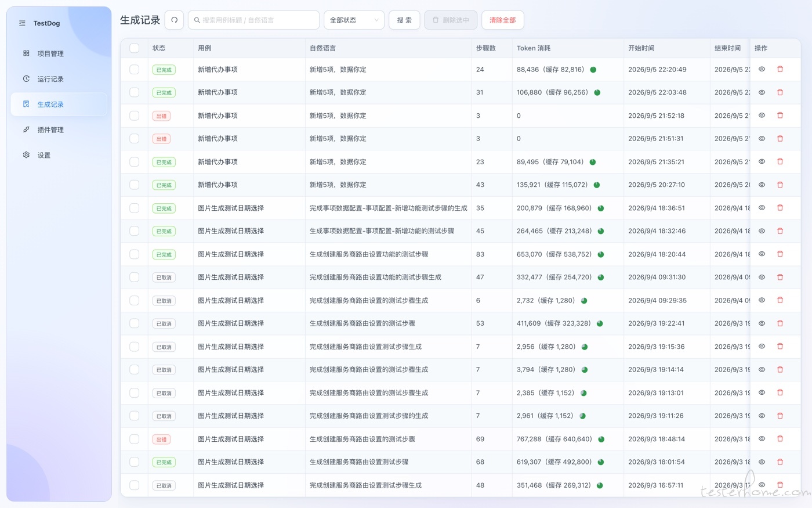Click text 生成事项数据配置-事项配置-新增功能的测试步骤
This screenshot has width=812, height=508.
[382, 231]
